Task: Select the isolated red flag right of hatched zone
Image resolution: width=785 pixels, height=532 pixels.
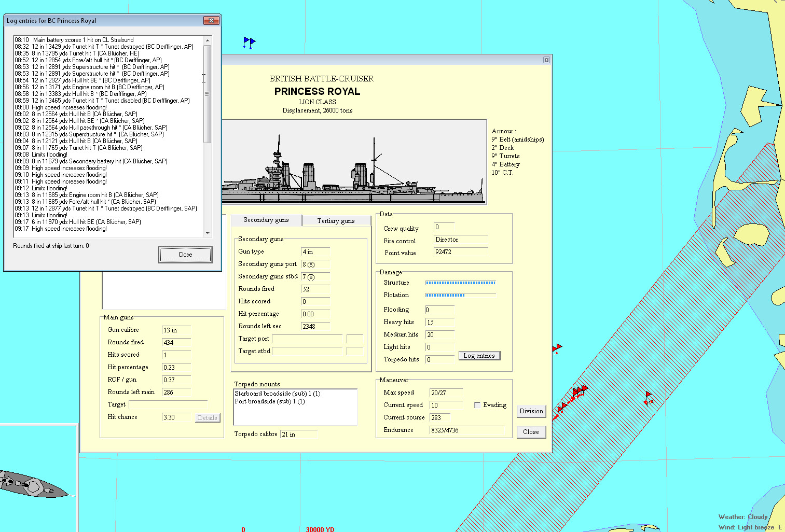Action: pos(648,398)
